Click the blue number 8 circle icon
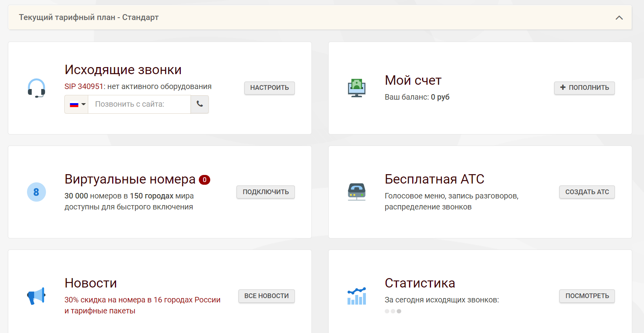This screenshot has width=644, height=333. coord(36,192)
